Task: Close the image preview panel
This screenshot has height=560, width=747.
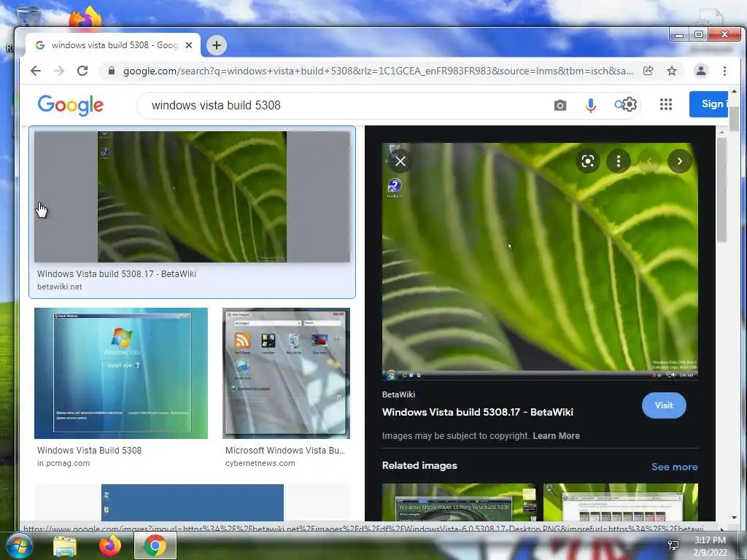Action: (400, 161)
